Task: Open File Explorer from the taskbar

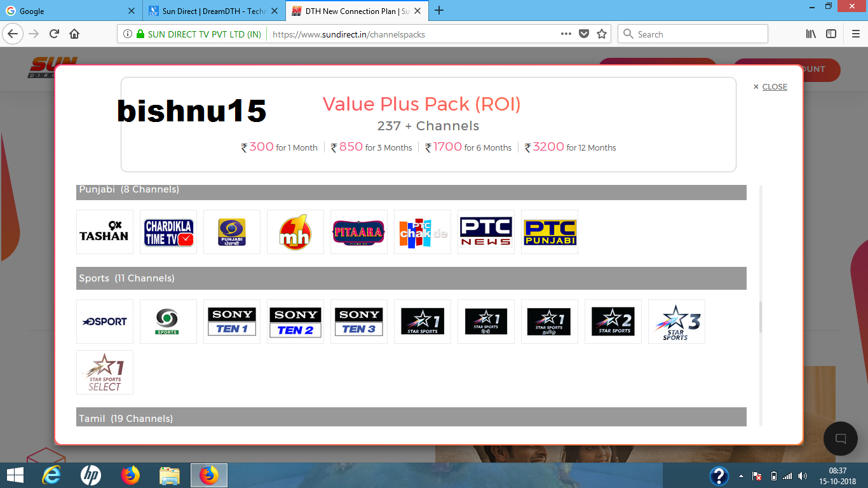Action: coord(170,475)
